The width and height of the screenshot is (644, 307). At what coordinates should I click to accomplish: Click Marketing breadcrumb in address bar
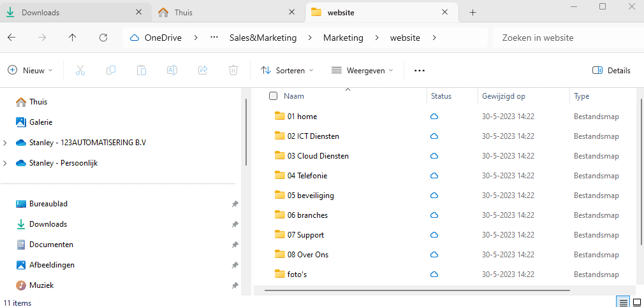click(x=343, y=38)
